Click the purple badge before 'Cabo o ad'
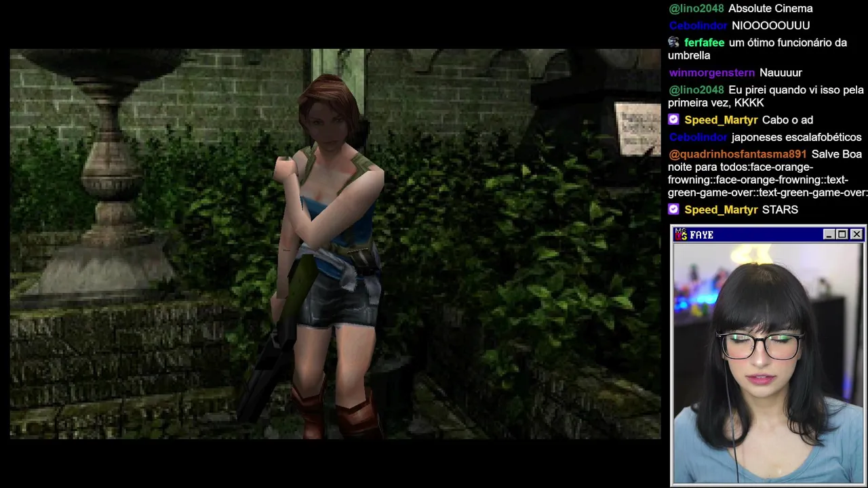The height and width of the screenshot is (488, 868). coord(673,119)
